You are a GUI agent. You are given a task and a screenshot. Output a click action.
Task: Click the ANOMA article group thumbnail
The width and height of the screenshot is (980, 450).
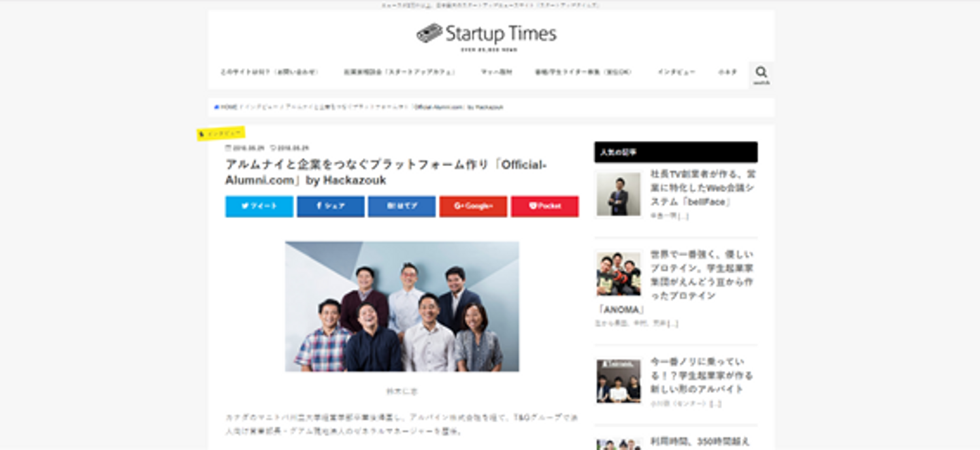[619, 274]
